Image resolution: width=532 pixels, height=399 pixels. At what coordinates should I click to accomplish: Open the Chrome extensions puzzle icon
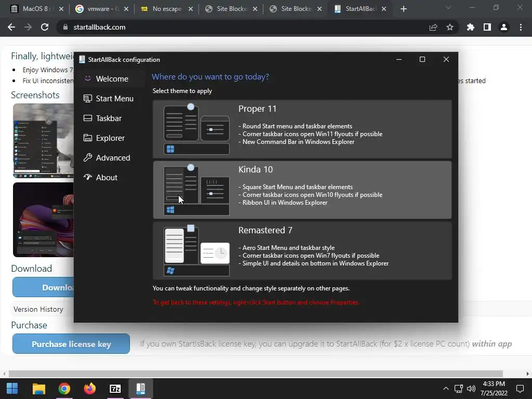[x=471, y=27]
